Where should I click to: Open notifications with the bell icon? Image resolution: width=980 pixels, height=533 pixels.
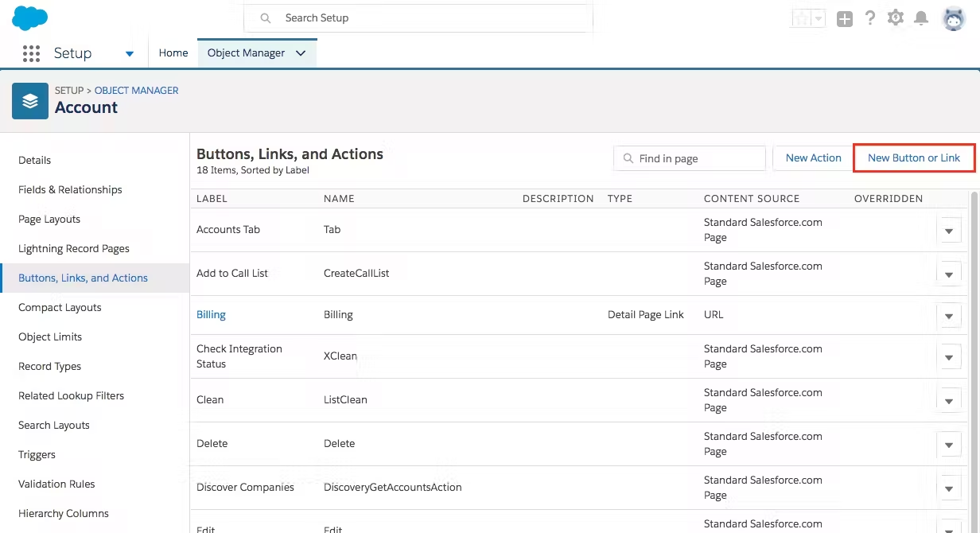pyautogui.click(x=921, y=18)
